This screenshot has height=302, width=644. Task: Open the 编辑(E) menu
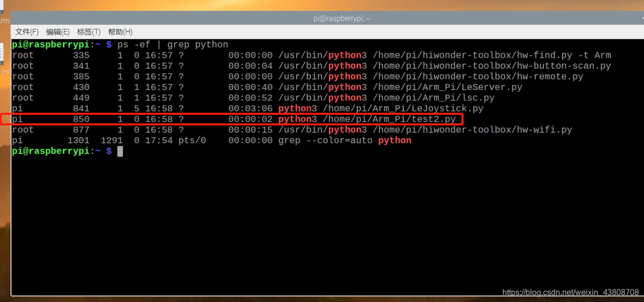click(58, 32)
